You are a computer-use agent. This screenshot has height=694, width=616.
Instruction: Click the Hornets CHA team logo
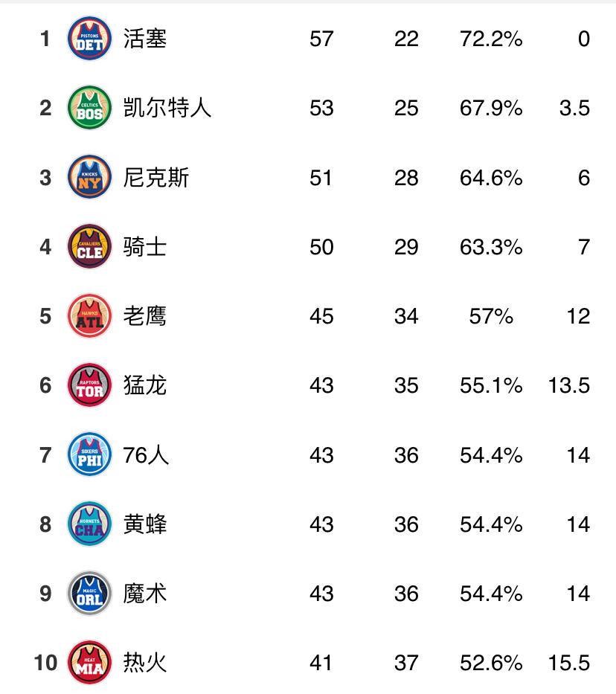click(89, 524)
